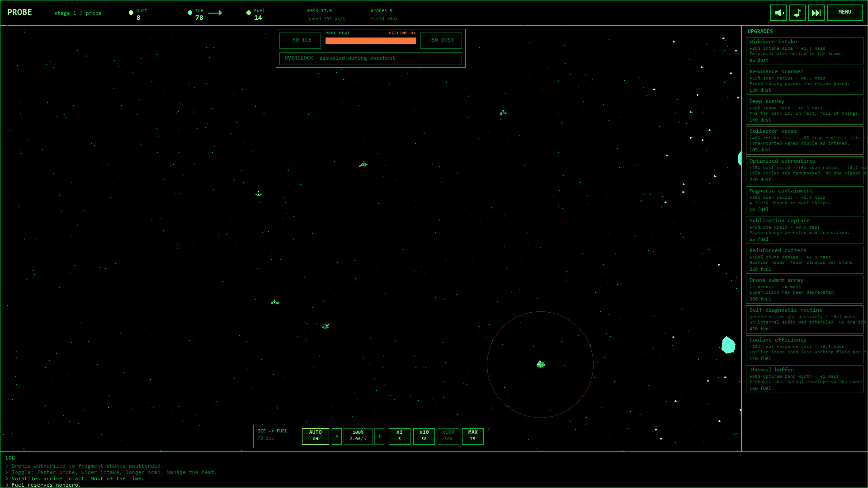Viewport: 868px width, 488px height.
Task: Open the MENU
Action: click(x=844, y=12)
